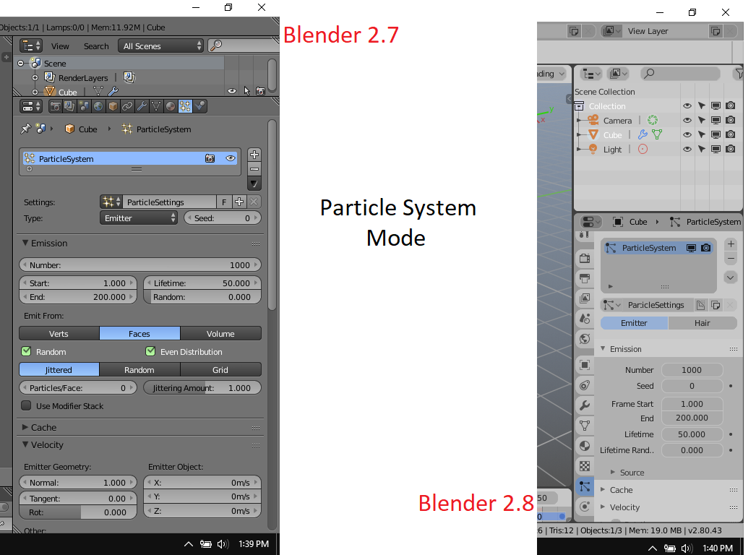This screenshot has width=756, height=555.
Task: Uncheck Even Distribution checkbox
Action: tap(150, 351)
